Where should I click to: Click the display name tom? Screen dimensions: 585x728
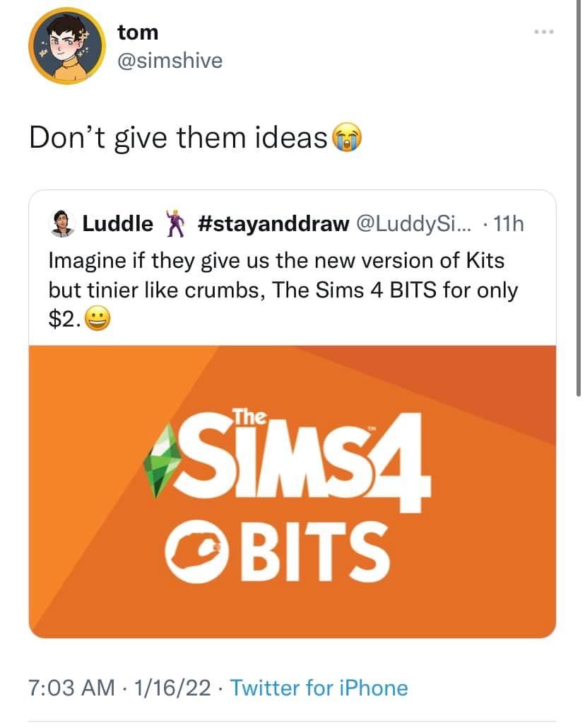(138, 33)
